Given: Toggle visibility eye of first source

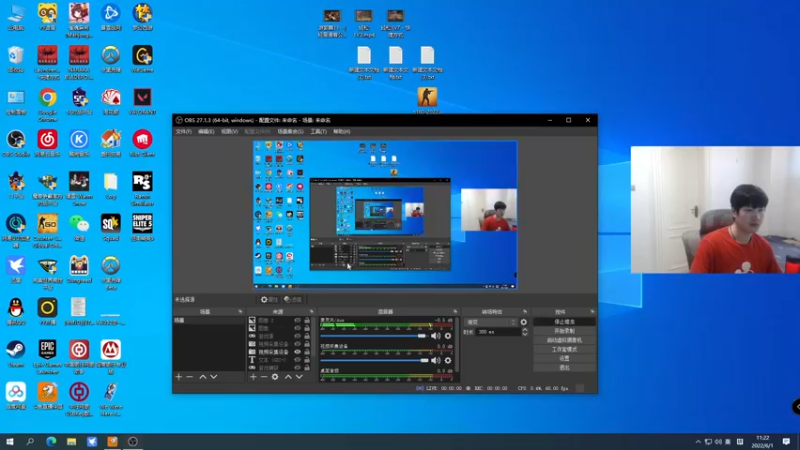Looking at the screenshot, I should click(x=297, y=320).
